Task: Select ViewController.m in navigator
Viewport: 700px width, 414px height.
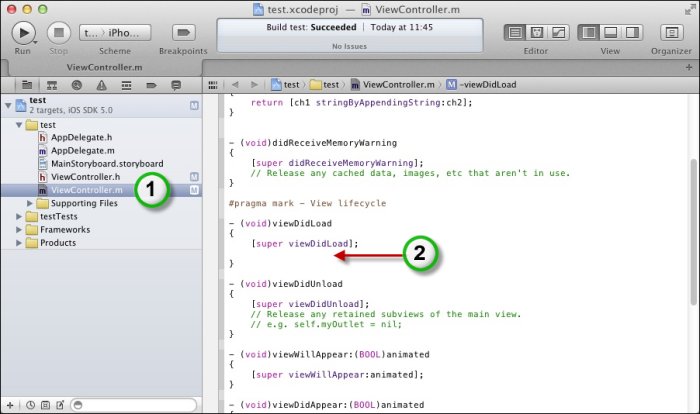Action: point(101,190)
